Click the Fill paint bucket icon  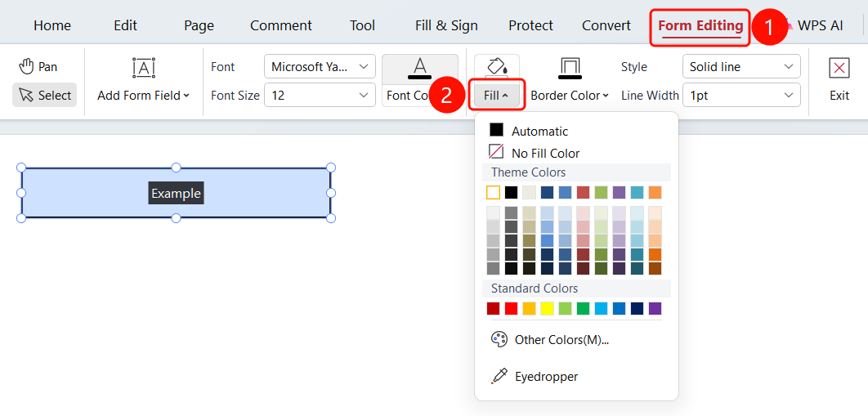pyautogui.click(x=497, y=68)
